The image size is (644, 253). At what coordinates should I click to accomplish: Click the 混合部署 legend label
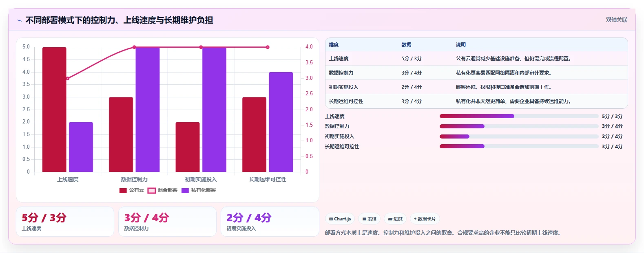coord(168,190)
